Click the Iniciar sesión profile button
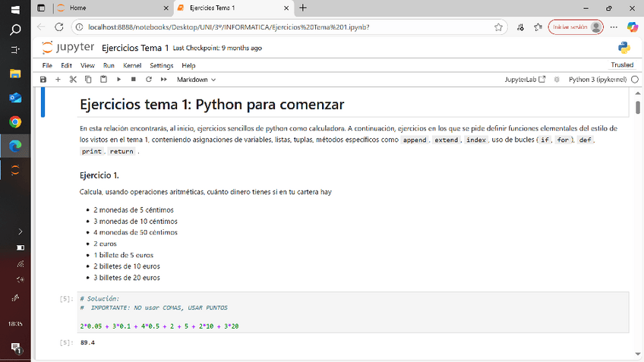Image resolution: width=644 pixels, height=362 pixels. pos(575,27)
